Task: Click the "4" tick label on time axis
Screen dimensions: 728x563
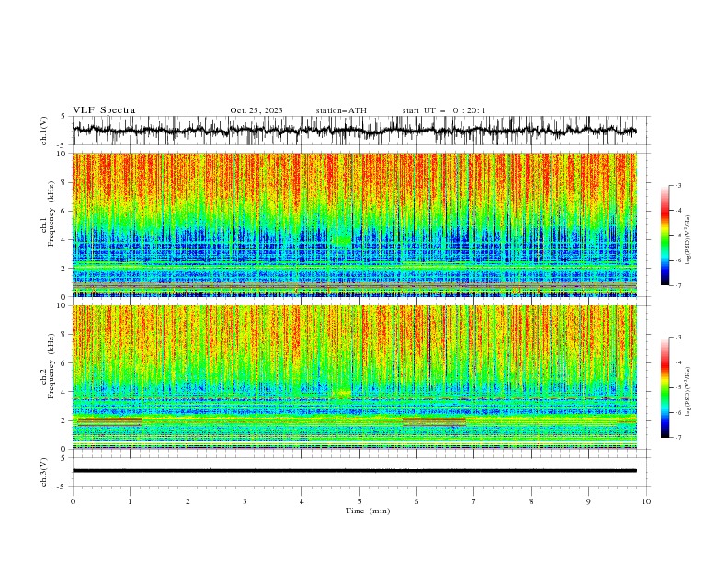Action: pyautogui.click(x=301, y=501)
